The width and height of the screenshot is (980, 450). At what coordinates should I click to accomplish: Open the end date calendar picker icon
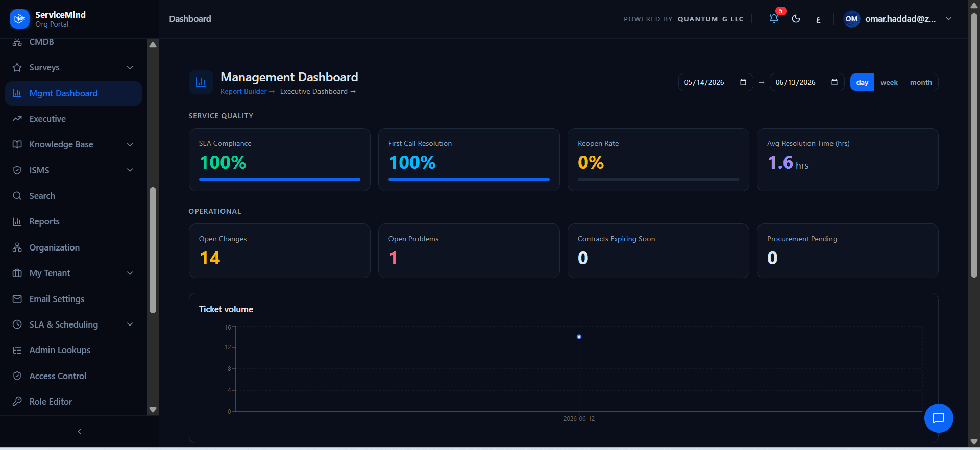[x=835, y=82]
